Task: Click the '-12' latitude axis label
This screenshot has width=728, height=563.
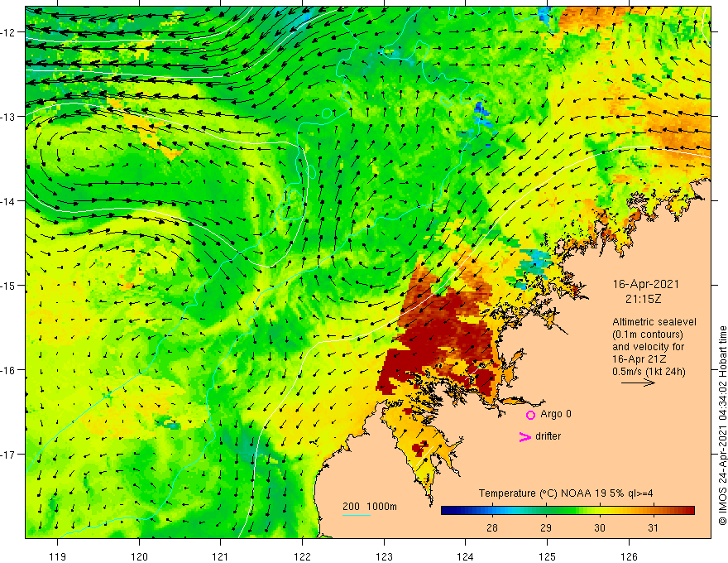Action: tap(9, 32)
